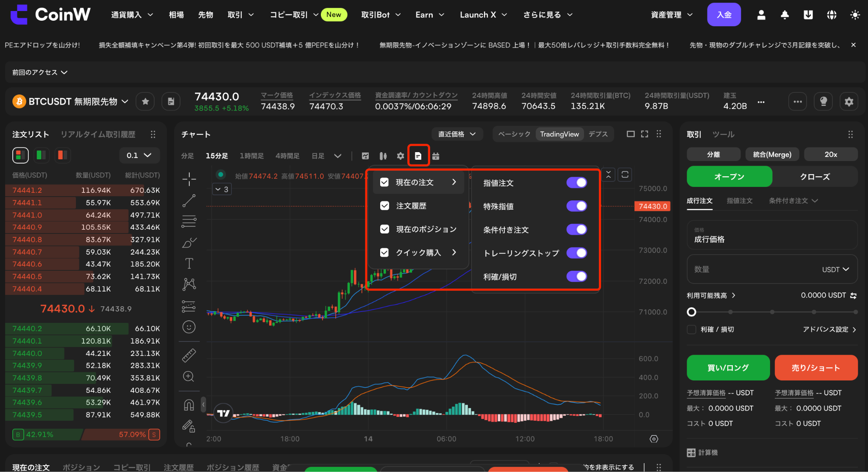Select the chart zoom in tool
Screen dimensions: 868x472
pyautogui.click(x=189, y=376)
